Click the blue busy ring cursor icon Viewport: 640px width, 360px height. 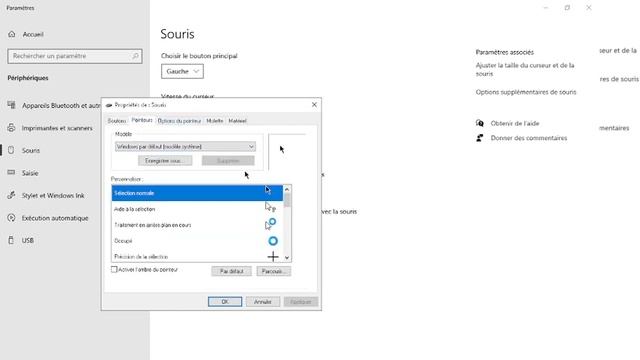tap(273, 241)
